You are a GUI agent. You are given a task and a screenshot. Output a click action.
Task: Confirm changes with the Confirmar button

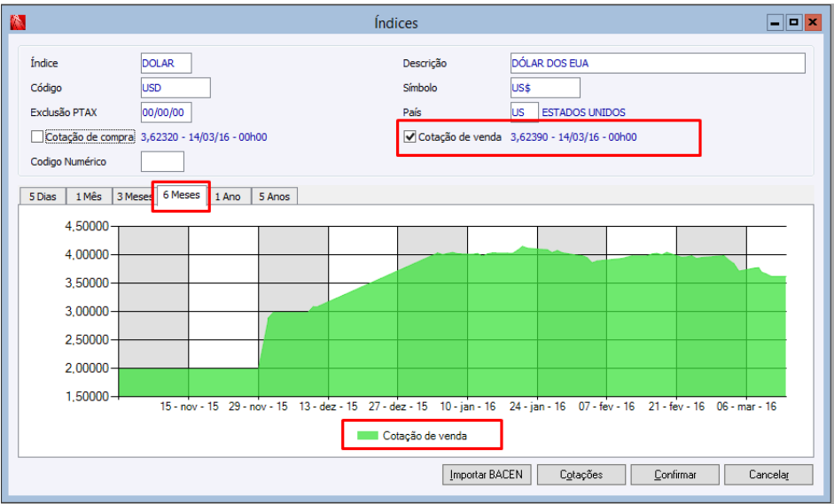pos(675,475)
